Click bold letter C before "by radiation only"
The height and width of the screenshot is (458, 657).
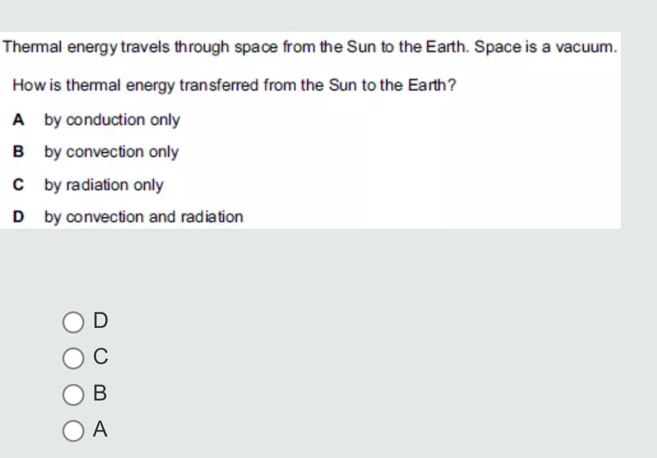tap(19, 185)
